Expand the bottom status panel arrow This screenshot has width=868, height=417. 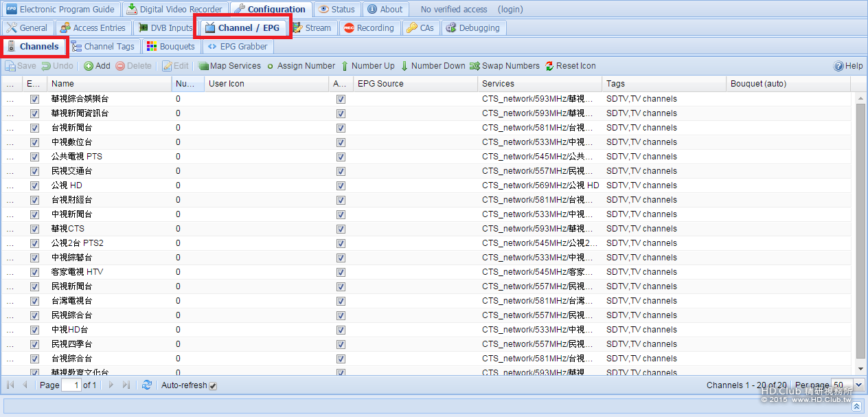(856, 407)
